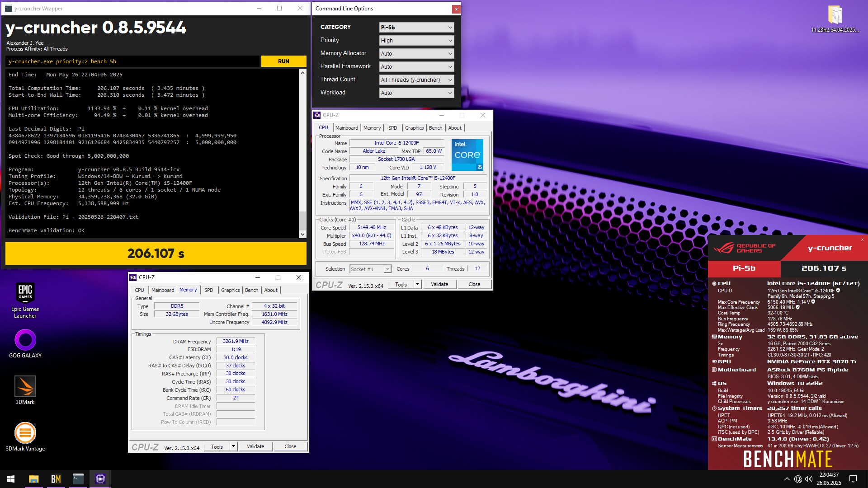Viewport: 868px width, 488px height.
Task: Close the BenchMate result overlay
Action: [862, 239]
